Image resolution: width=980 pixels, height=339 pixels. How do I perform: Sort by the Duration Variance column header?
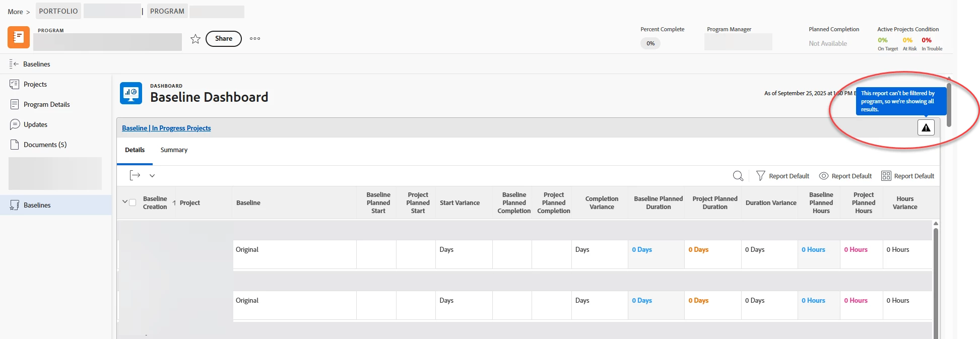point(771,202)
